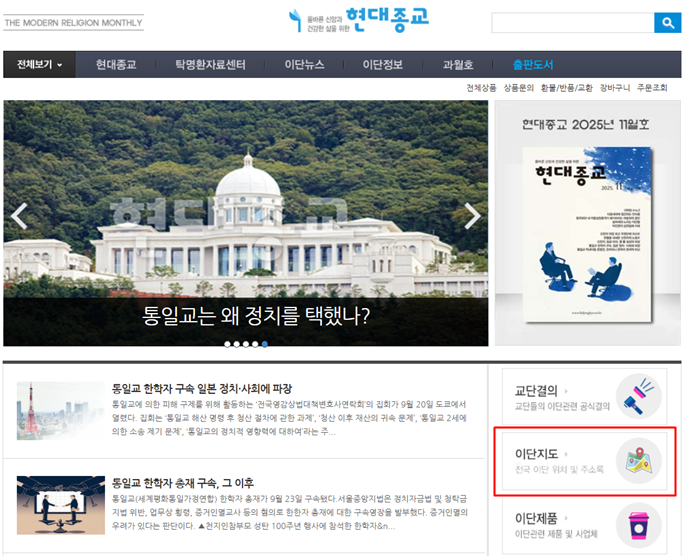Click the 과월호 menu item
The image size is (685, 556).
(x=458, y=65)
